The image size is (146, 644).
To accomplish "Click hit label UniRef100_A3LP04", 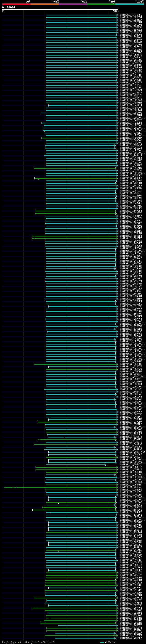I will [131, 533].
